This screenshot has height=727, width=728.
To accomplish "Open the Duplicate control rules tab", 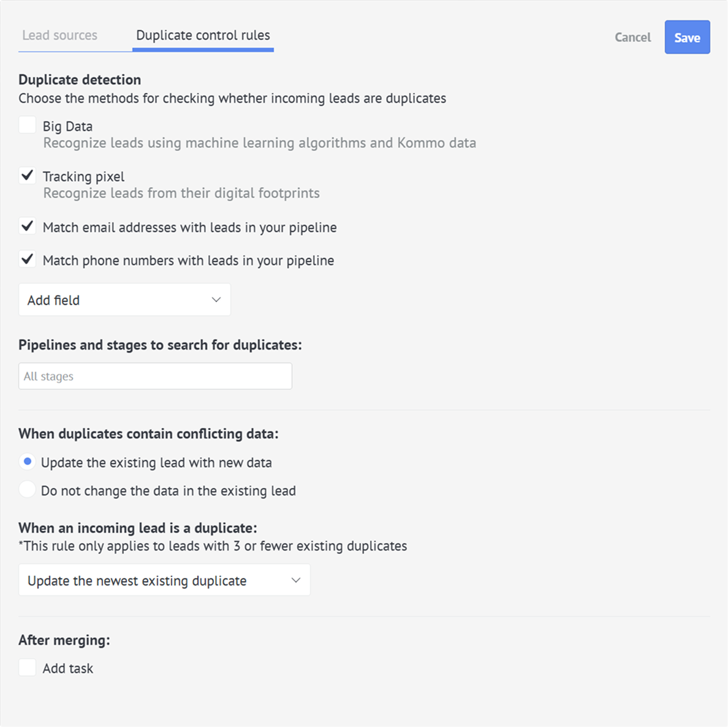I will pos(203,36).
